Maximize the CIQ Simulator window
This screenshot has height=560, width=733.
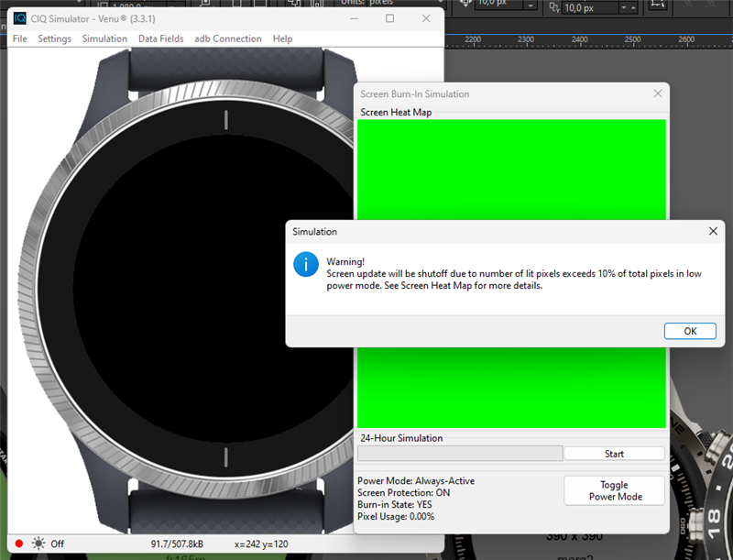coord(390,18)
